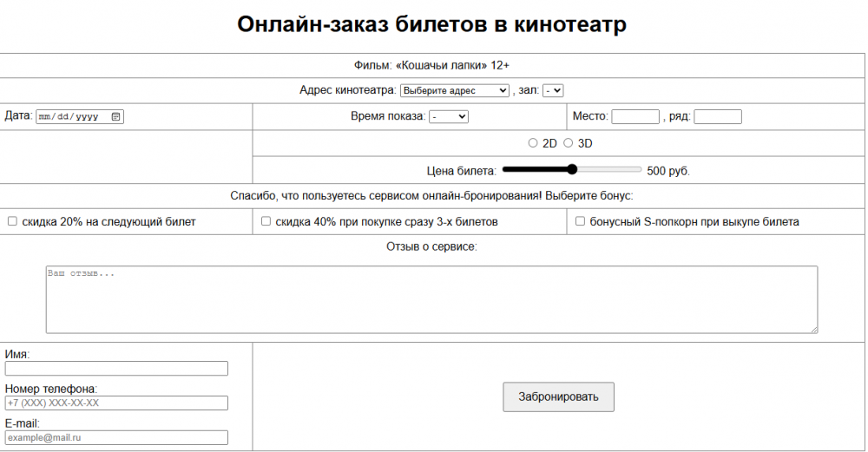Click the Отзыв о сервисе label
868x452 pixels.
point(431,246)
